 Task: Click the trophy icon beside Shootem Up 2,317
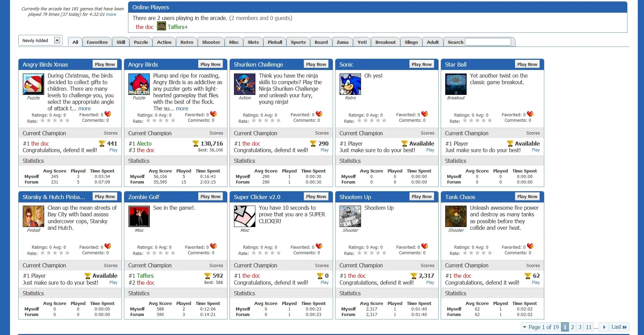click(414, 276)
